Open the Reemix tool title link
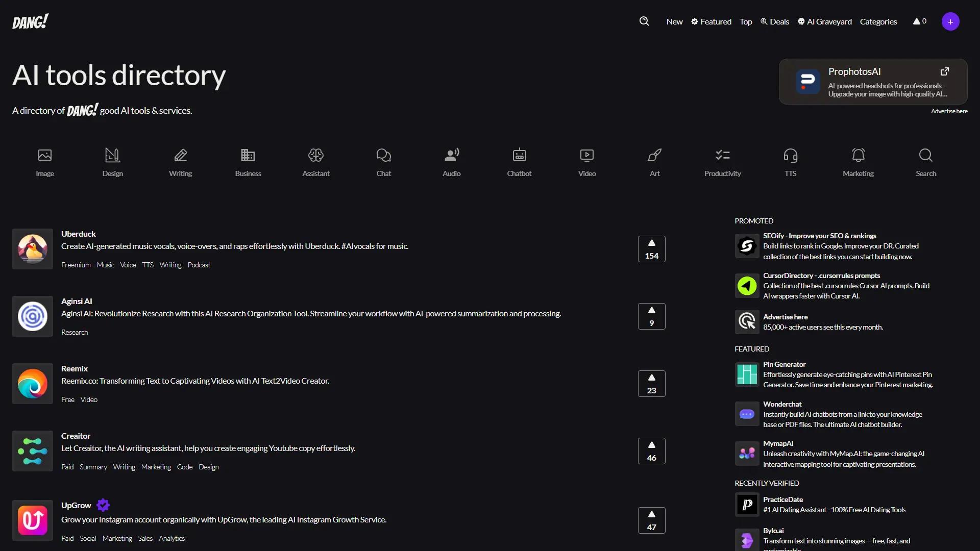 tap(75, 368)
